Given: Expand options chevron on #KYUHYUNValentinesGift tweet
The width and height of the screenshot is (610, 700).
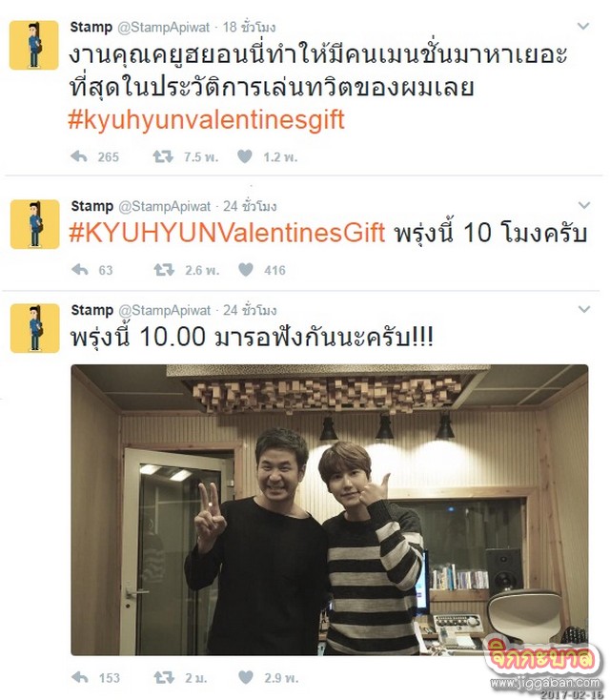Looking at the screenshot, I should click(584, 205).
